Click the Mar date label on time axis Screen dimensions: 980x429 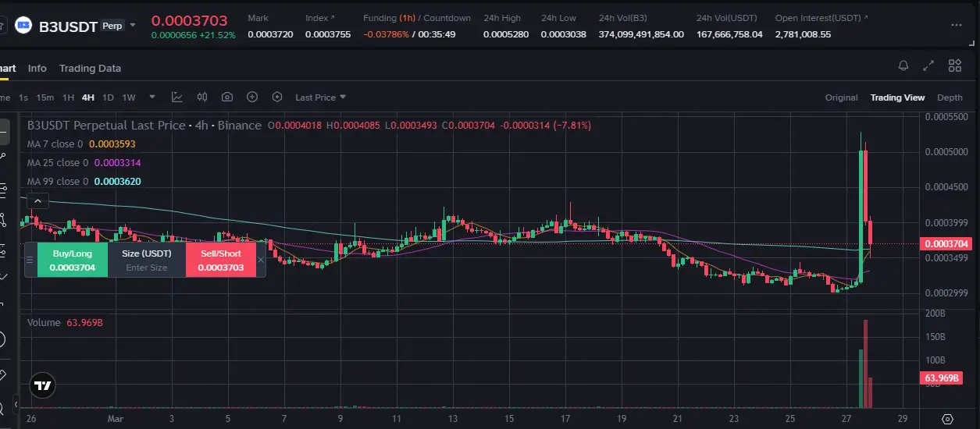point(116,419)
